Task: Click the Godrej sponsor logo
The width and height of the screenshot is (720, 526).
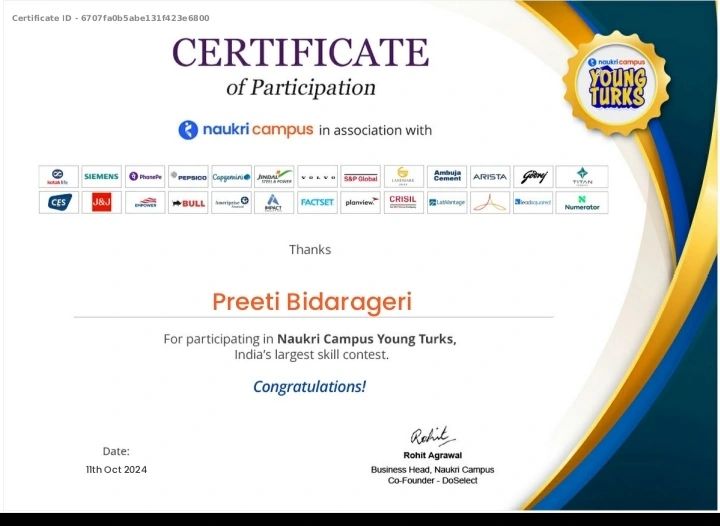Action: pos(533,177)
